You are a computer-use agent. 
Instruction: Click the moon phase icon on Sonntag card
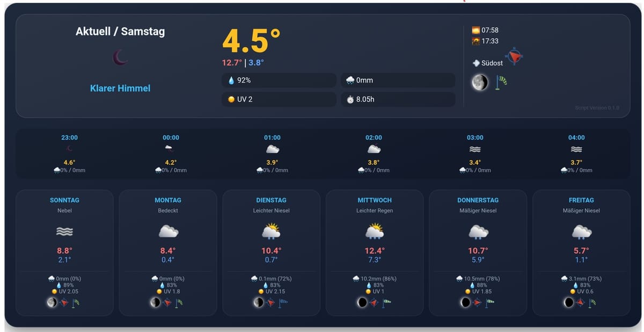click(52, 303)
